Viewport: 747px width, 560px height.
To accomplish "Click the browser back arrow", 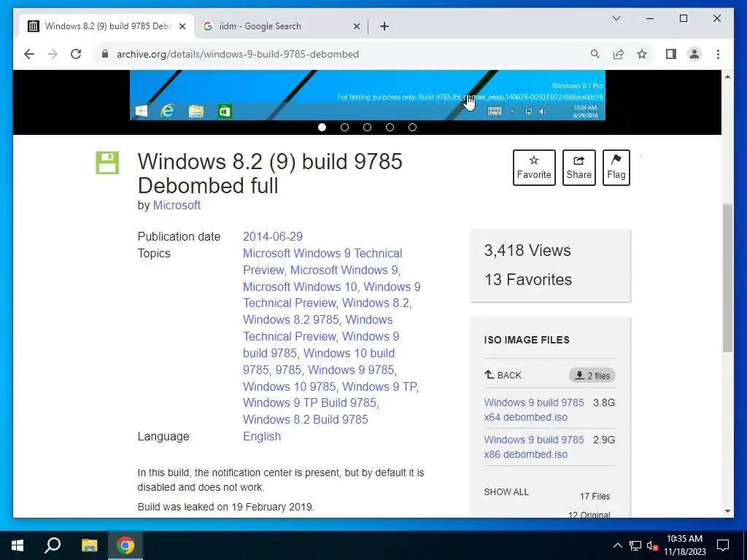I will coord(29,54).
